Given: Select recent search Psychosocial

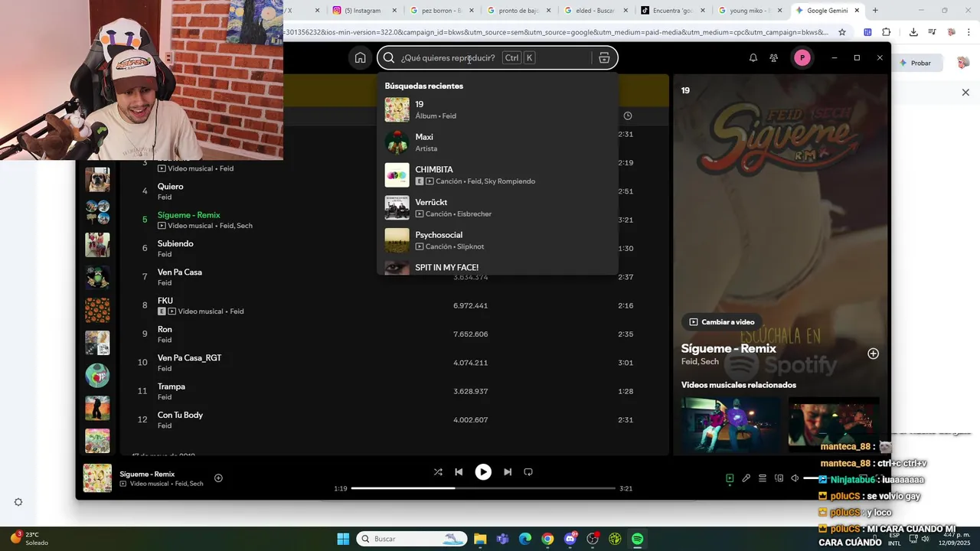Looking at the screenshot, I should click(x=498, y=240).
